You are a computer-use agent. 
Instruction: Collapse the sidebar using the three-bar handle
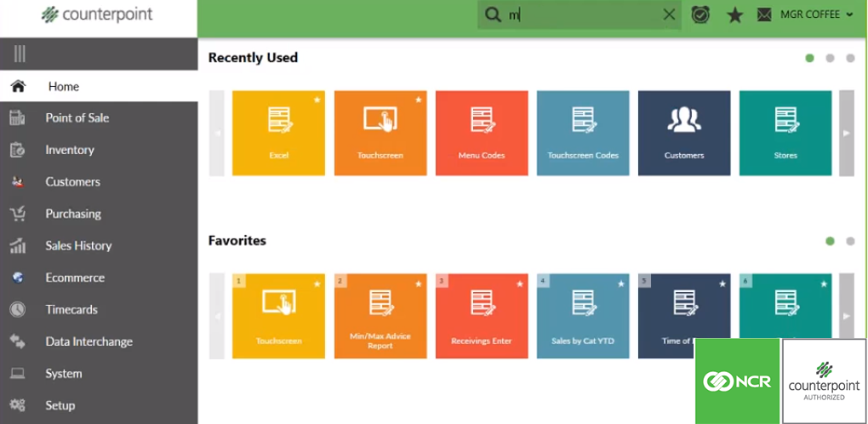coord(20,54)
